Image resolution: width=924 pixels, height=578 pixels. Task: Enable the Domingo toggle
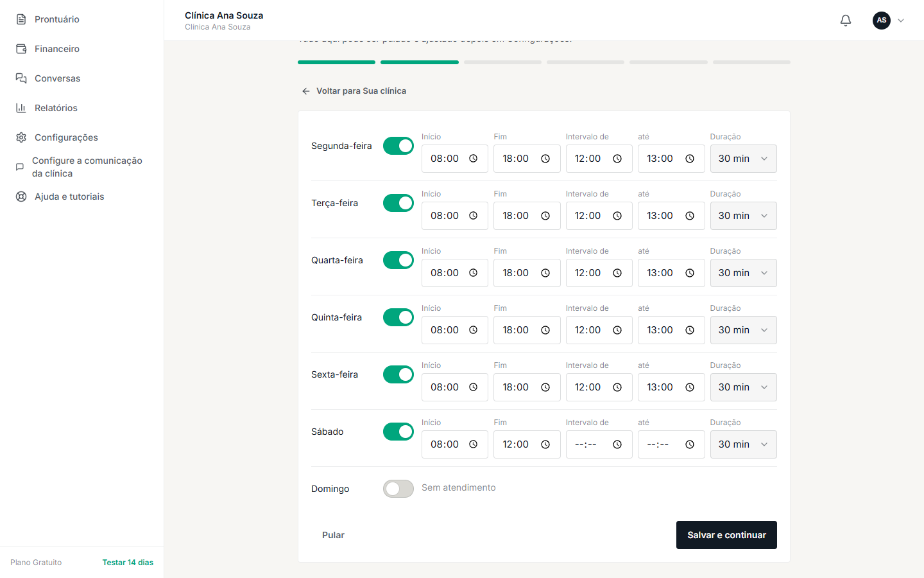pos(398,489)
